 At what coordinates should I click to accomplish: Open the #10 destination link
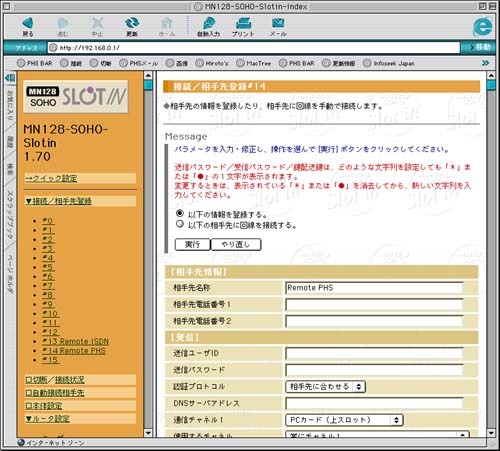tap(51, 314)
